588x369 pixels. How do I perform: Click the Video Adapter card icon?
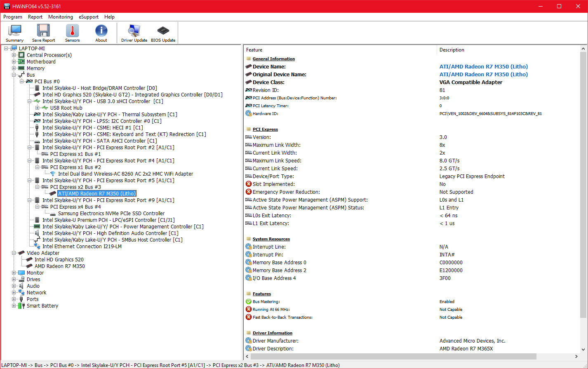tap(21, 253)
